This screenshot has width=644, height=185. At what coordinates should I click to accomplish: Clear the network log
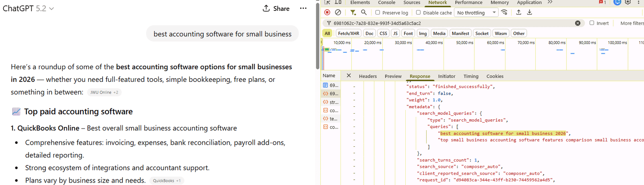coord(338,12)
